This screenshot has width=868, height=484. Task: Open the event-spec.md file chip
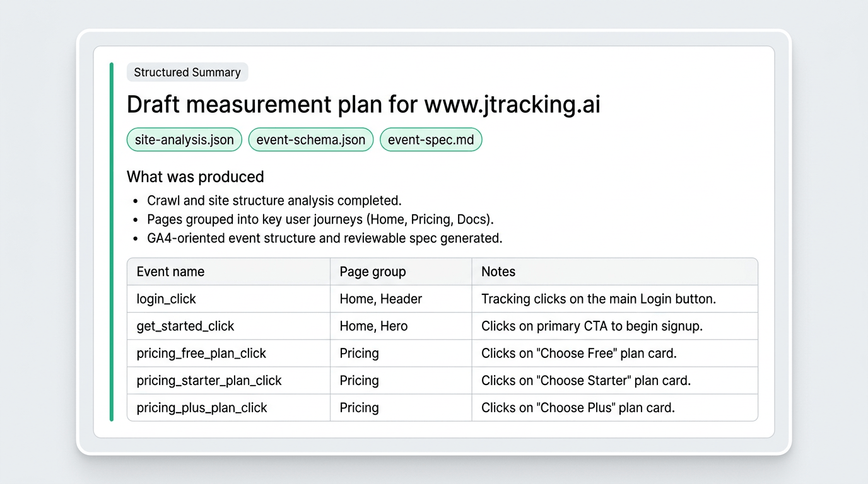[431, 139]
